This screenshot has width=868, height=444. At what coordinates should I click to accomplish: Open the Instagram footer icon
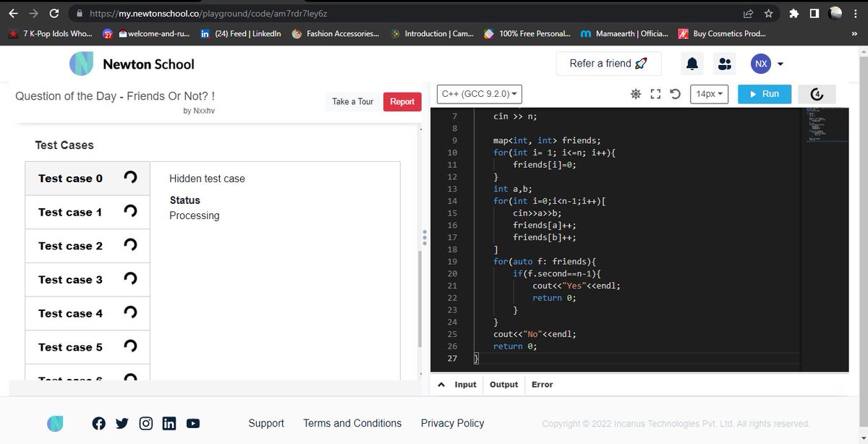pyautogui.click(x=145, y=424)
